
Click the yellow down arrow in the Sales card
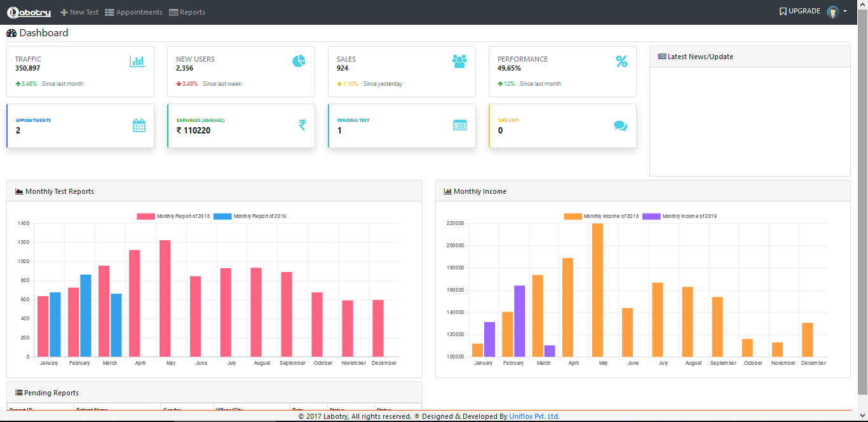(x=339, y=84)
